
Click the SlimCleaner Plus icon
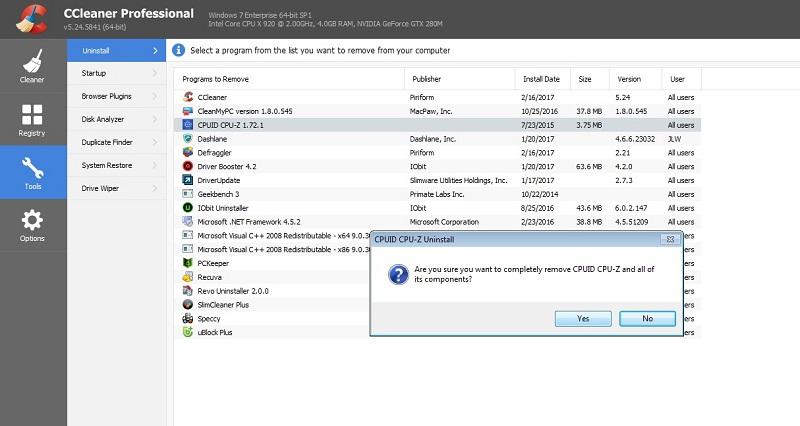188,305
